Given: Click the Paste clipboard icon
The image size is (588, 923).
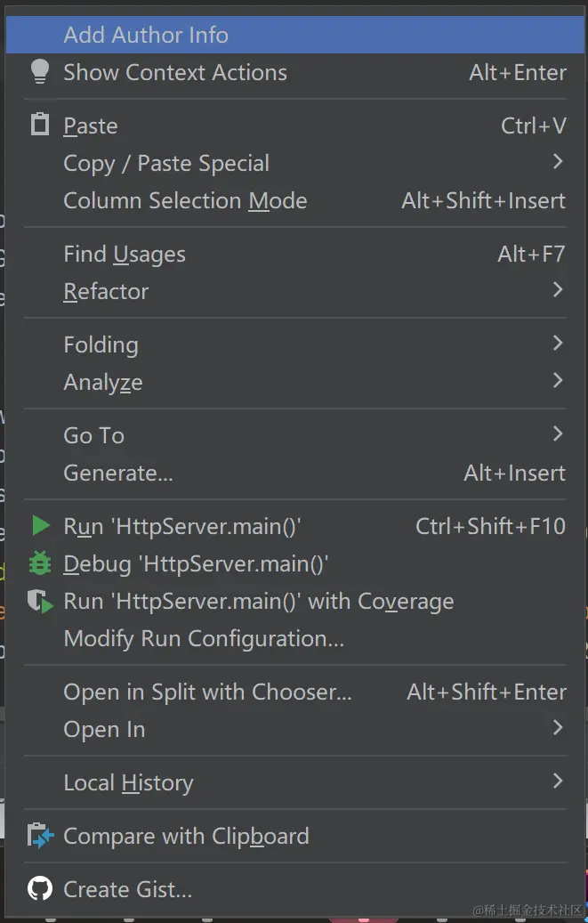Looking at the screenshot, I should (40, 125).
